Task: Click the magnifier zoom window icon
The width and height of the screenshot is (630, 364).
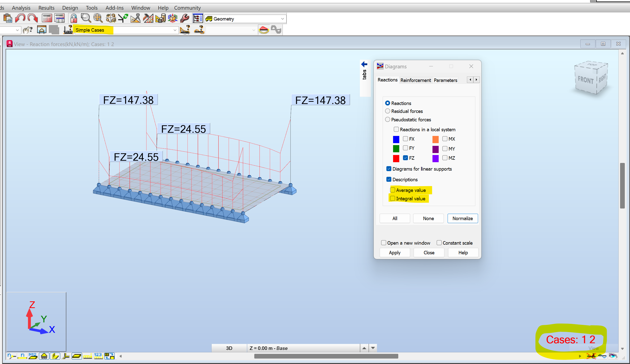Action: [x=86, y=18]
